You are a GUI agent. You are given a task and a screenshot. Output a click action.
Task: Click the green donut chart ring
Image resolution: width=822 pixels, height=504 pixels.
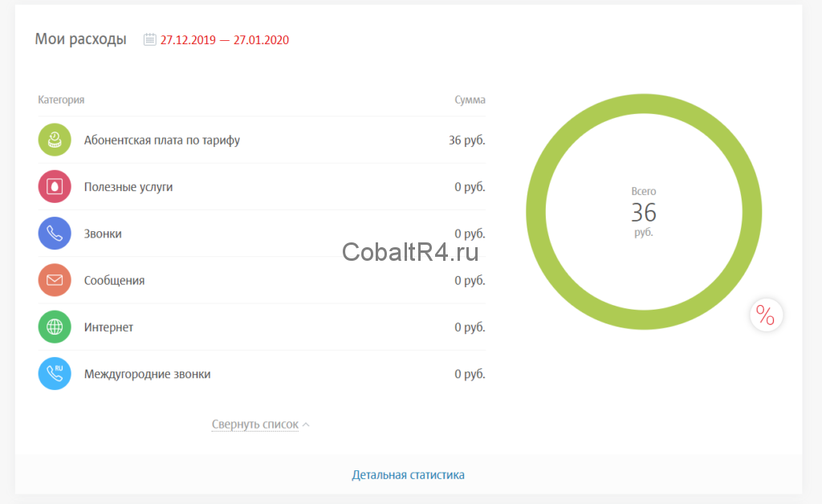644,104
